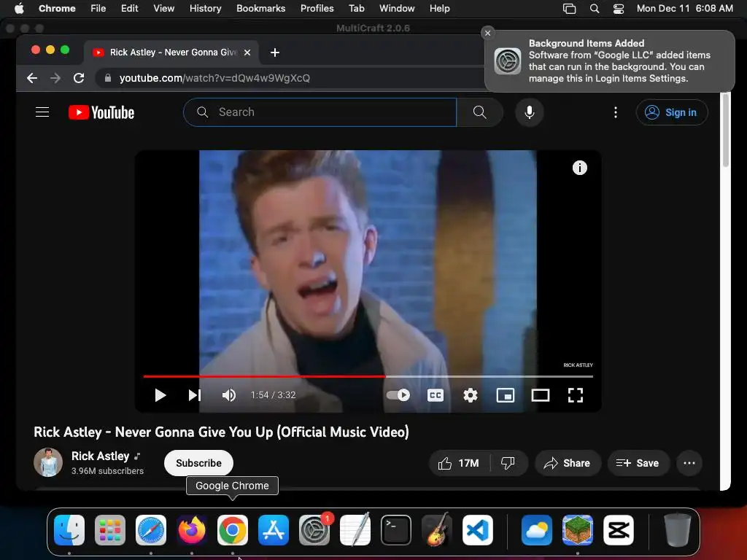Image resolution: width=747 pixels, height=560 pixels.
Task: Open Launchpad from the Dock
Action: 110,529
